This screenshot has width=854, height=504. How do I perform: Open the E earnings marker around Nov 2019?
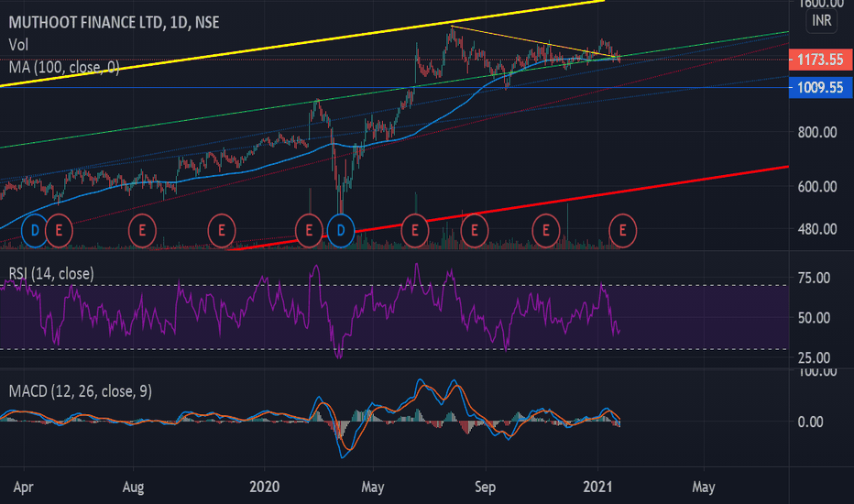click(x=222, y=231)
